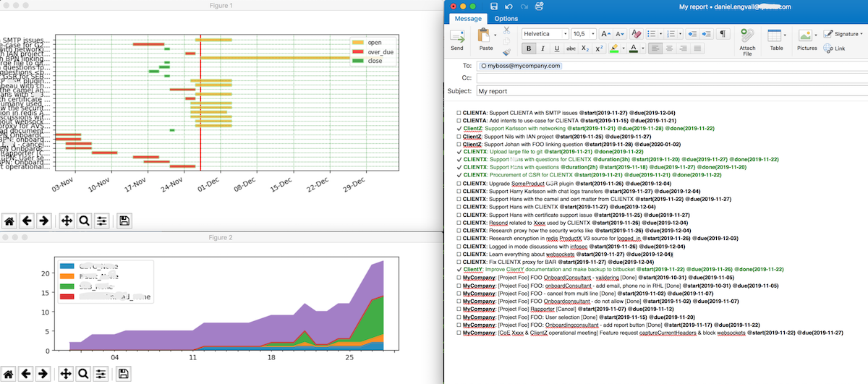Viewport: 868px width, 384px height.
Task: Reset view with Home icon in Figure 2
Action: [10, 374]
